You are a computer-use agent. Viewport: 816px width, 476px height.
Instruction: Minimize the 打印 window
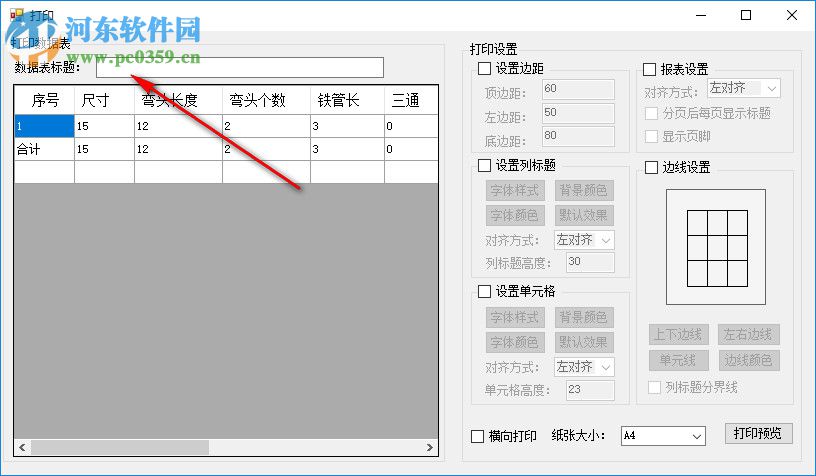coord(701,15)
